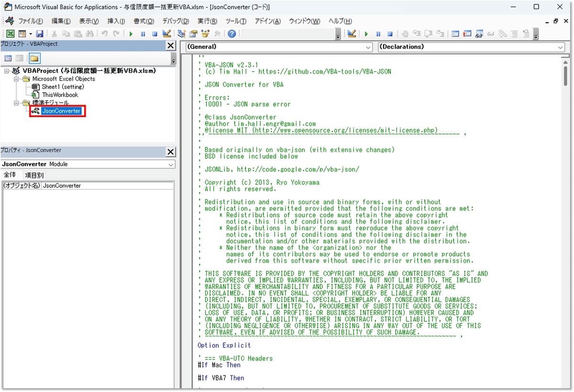Open the ヘルプ(H) menu
Viewport: 574px width, 392px height.
click(x=341, y=22)
